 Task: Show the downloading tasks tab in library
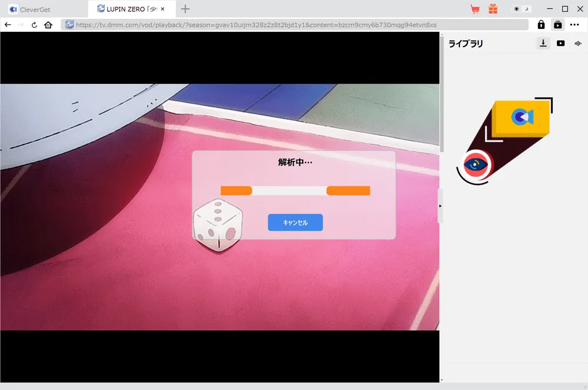(x=543, y=43)
